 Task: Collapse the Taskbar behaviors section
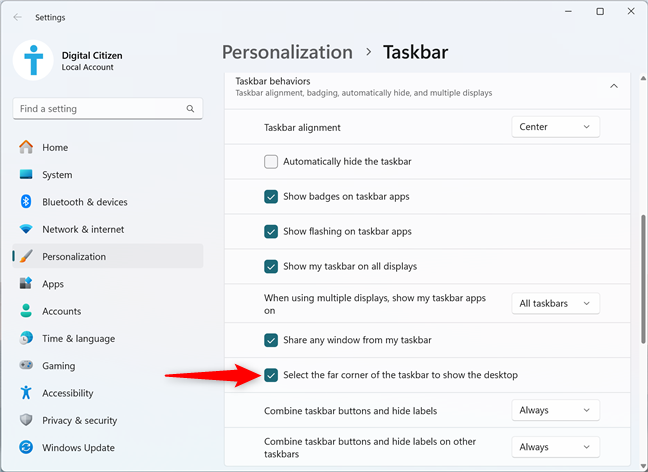pyautogui.click(x=614, y=86)
